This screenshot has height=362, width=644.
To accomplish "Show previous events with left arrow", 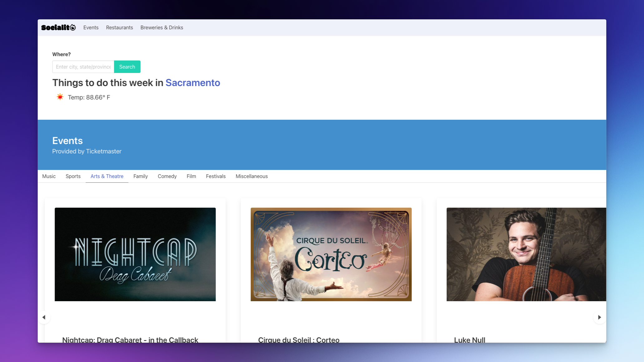I will click(x=44, y=317).
